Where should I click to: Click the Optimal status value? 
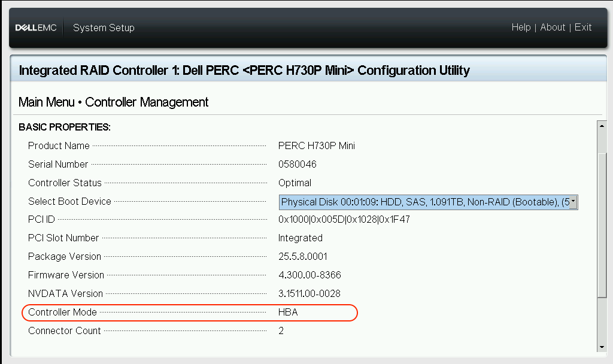coord(295,183)
